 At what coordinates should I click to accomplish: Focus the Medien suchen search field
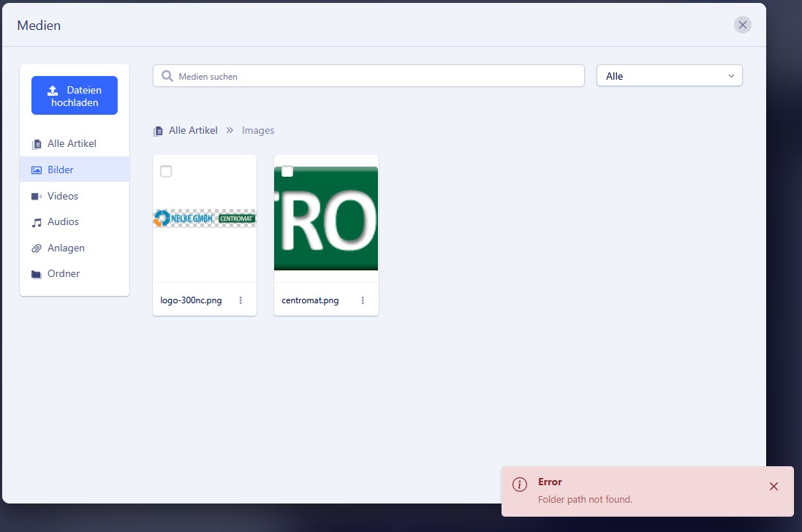point(377,76)
